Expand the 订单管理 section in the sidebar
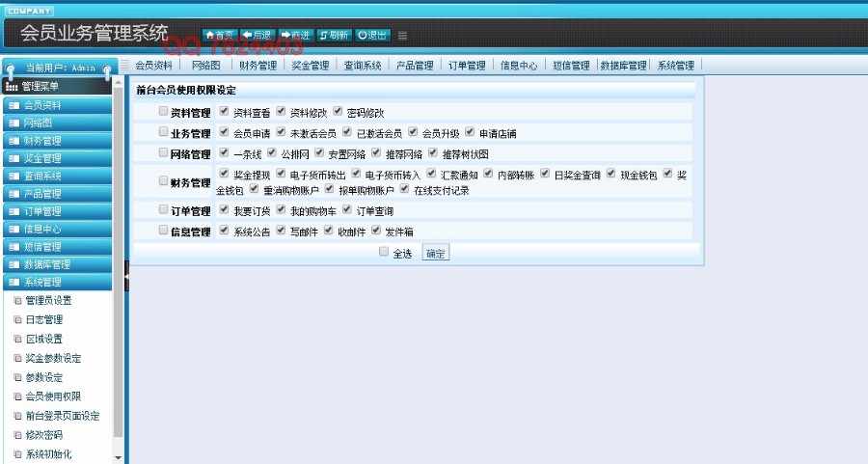868x464 pixels. [x=58, y=211]
